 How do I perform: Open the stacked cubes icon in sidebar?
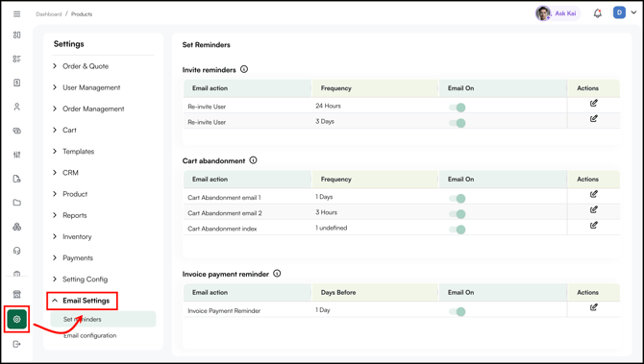tap(17, 227)
